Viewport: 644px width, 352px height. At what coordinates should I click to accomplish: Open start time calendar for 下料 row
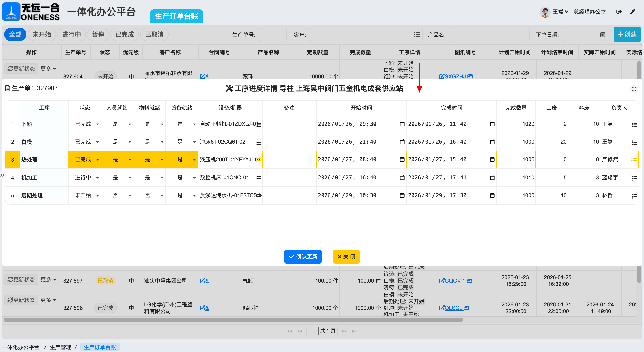point(402,124)
